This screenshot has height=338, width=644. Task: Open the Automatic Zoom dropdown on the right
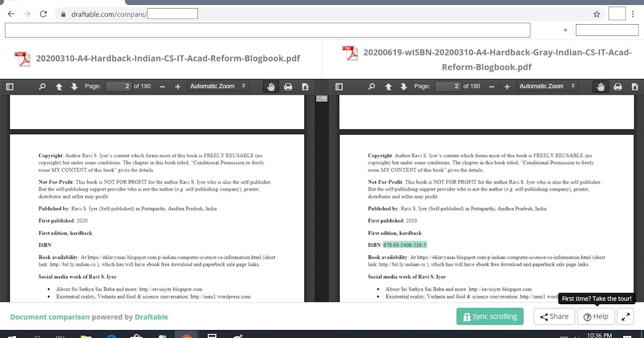click(547, 86)
